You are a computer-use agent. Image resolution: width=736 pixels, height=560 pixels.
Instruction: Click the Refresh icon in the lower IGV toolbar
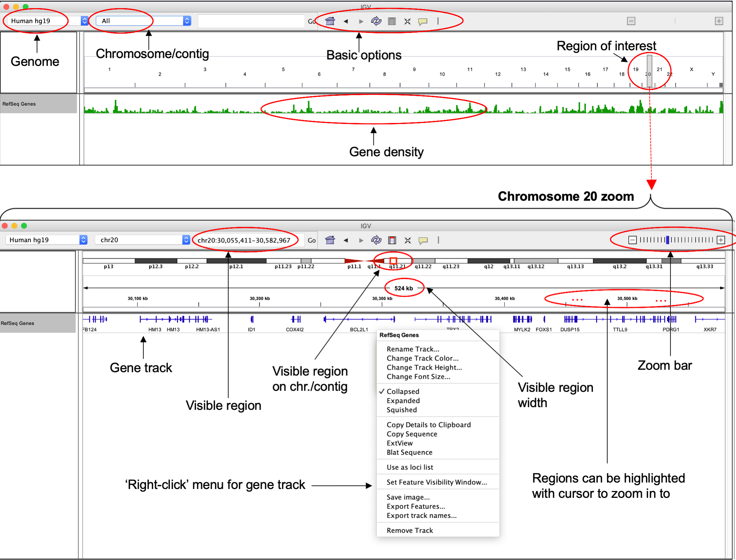click(376, 240)
